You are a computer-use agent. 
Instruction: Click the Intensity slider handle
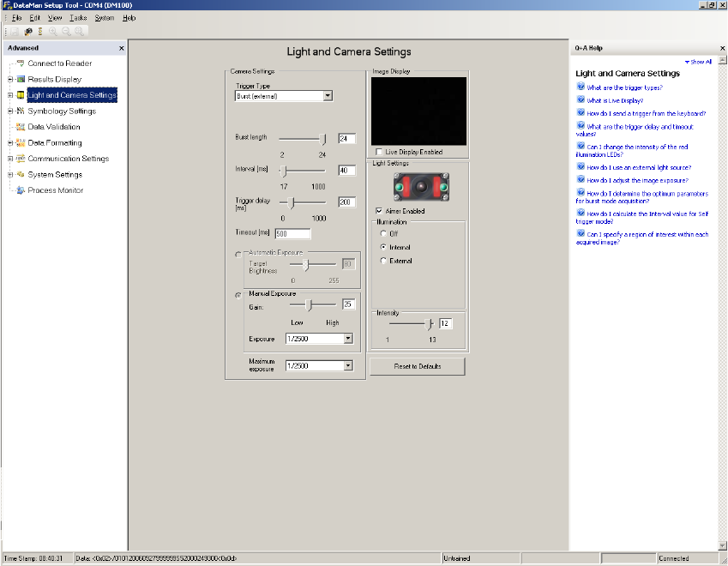pos(429,323)
